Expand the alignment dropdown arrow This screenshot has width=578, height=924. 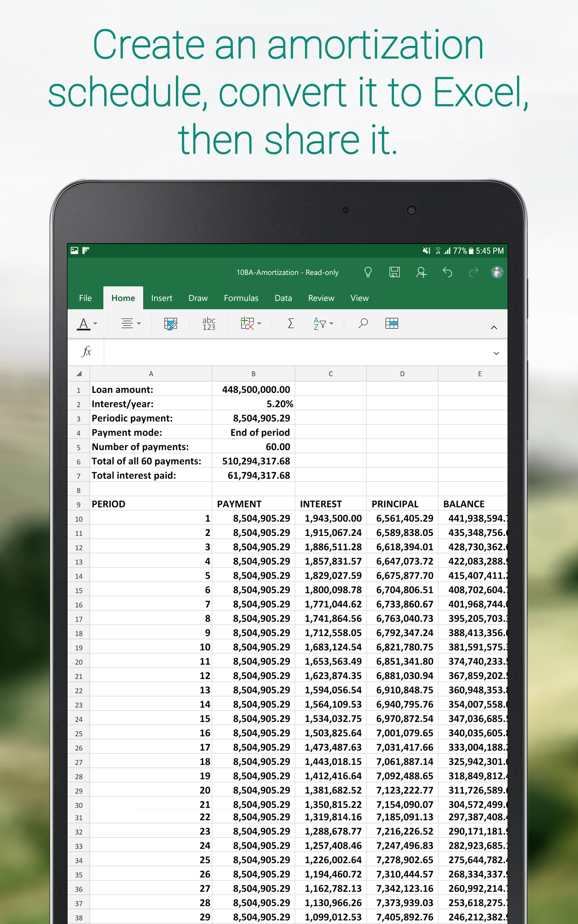(139, 324)
